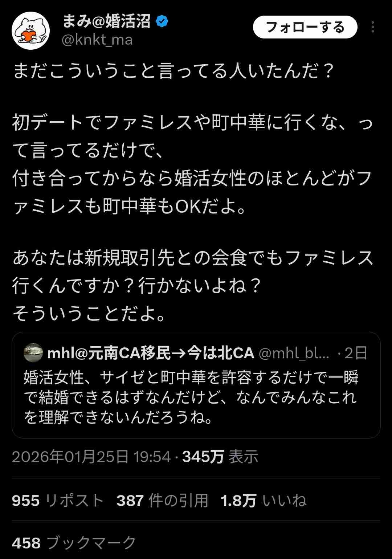Show the 387 件の引用 quotes list
The height and width of the screenshot is (559, 392).
tap(162, 501)
